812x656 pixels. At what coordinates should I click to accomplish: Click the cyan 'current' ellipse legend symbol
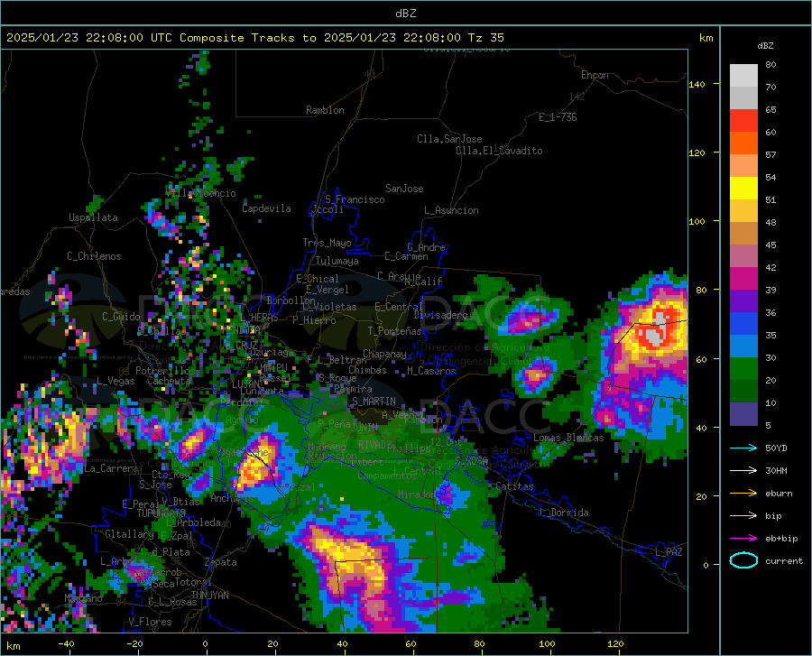point(743,560)
